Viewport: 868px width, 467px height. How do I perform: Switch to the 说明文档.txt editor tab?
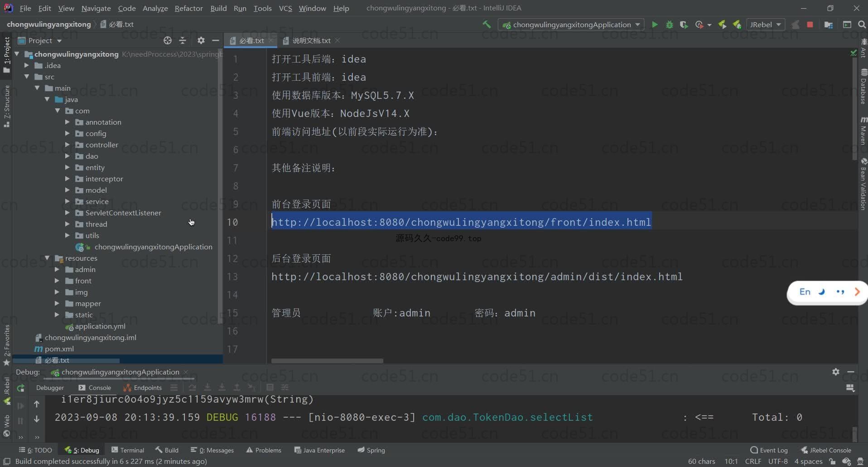(x=311, y=40)
